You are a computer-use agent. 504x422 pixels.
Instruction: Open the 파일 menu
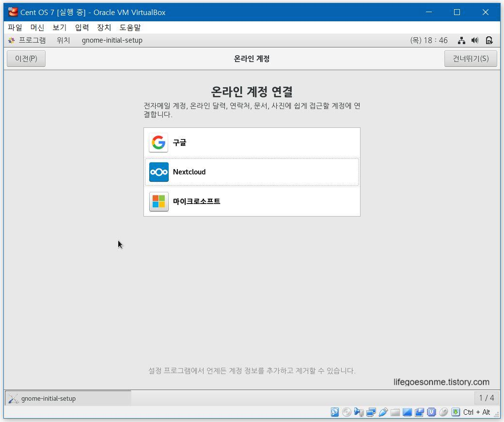(15, 28)
